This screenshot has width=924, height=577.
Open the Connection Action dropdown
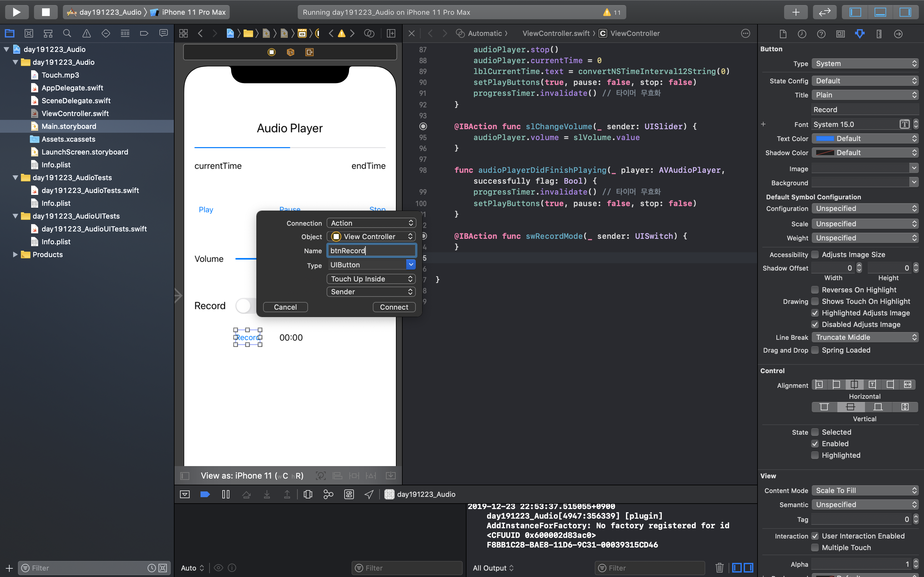coord(371,223)
